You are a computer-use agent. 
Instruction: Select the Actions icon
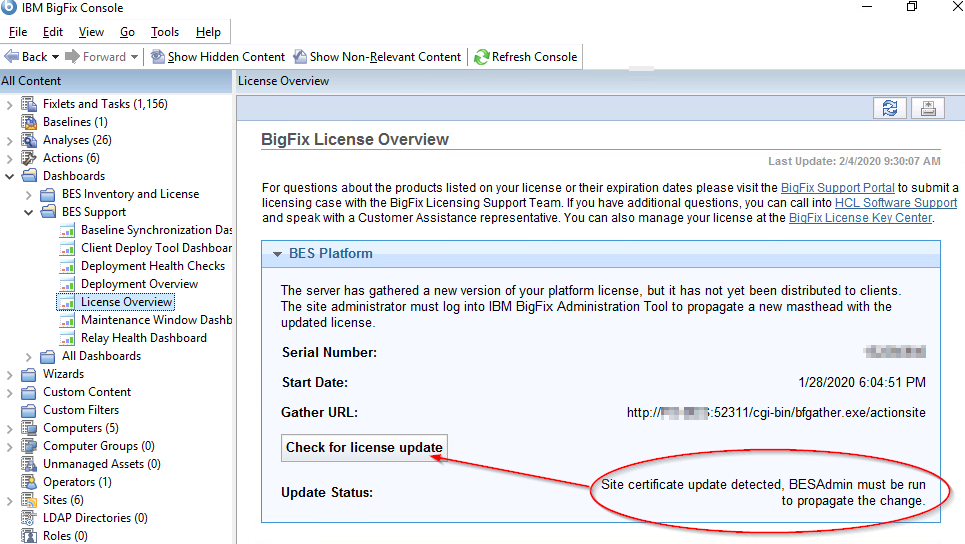tap(29, 158)
